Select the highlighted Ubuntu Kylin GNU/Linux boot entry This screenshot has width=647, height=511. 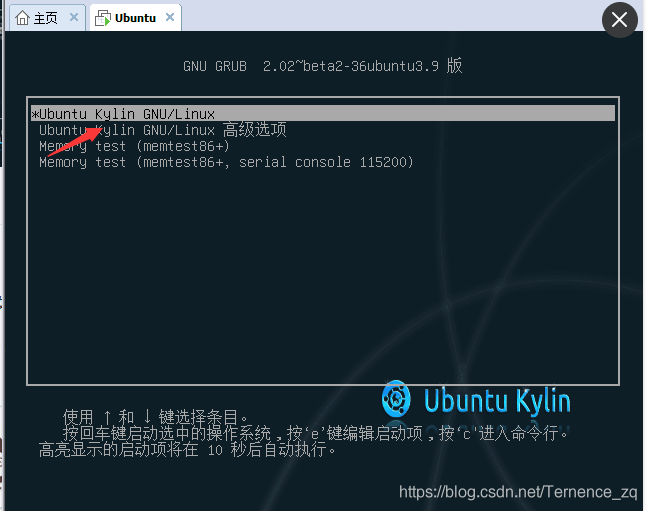(x=323, y=113)
